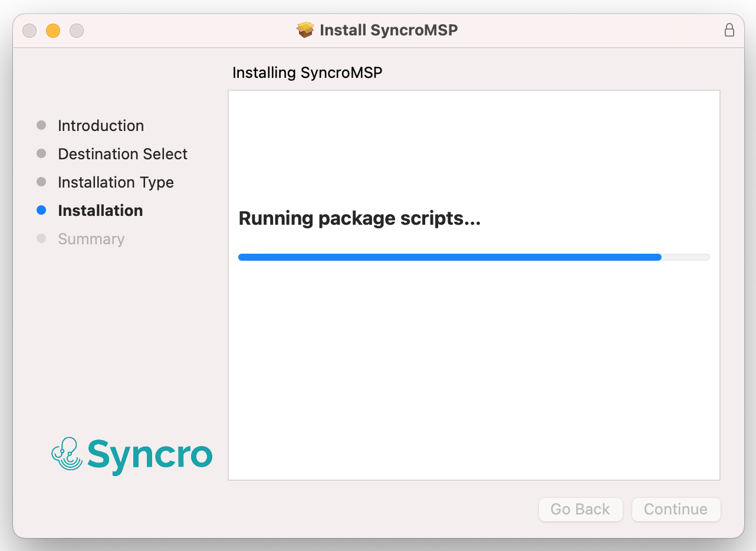Click the bullet beside Destination Select
756x551 pixels.
click(x=41, y=154)
